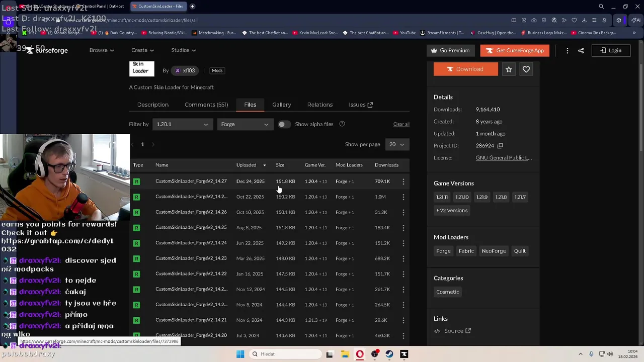This screenshot has height=362, width=644.
Task: Switch to the Description tab
Action: pos(153,105)
